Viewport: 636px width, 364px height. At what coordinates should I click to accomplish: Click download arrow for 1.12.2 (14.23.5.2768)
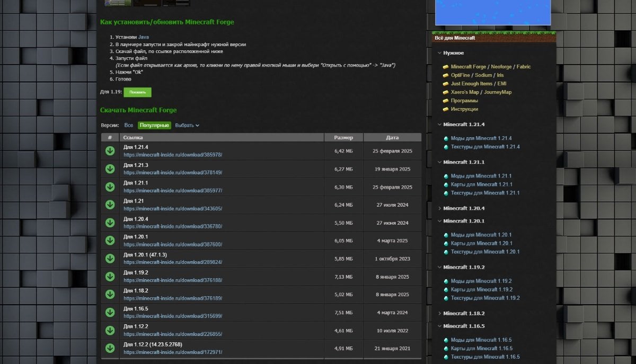coord(110,348)
